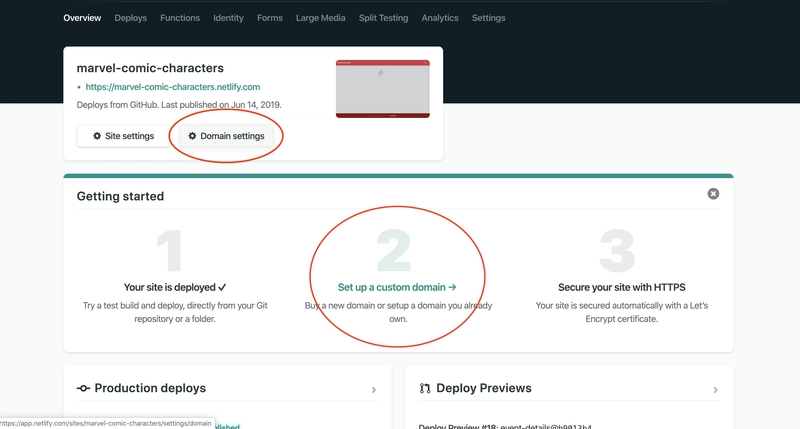Click the Deploy Previews pull request icon
Screen dimensions: 800x429
click(x=424, y=389)
